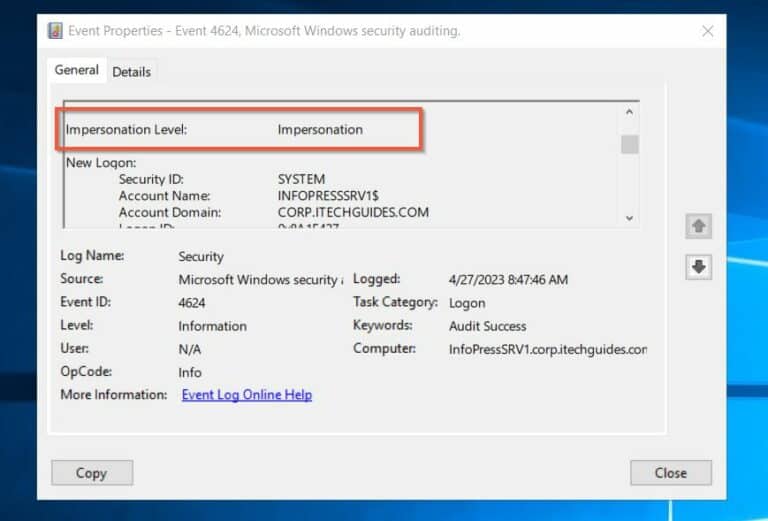Close the Event Properties dialog with X
This screenshot has height=521, width=768.
pyautogui.click(x=707, y=31)
